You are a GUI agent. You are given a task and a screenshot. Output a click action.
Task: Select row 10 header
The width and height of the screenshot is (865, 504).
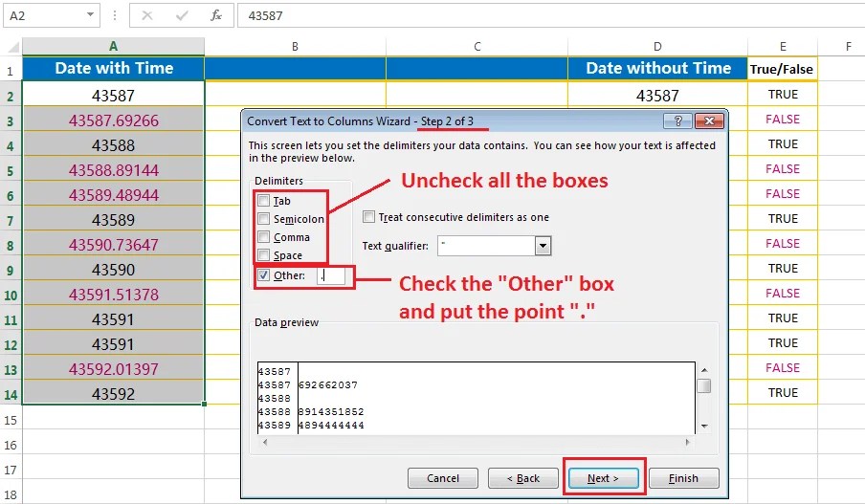11,295
